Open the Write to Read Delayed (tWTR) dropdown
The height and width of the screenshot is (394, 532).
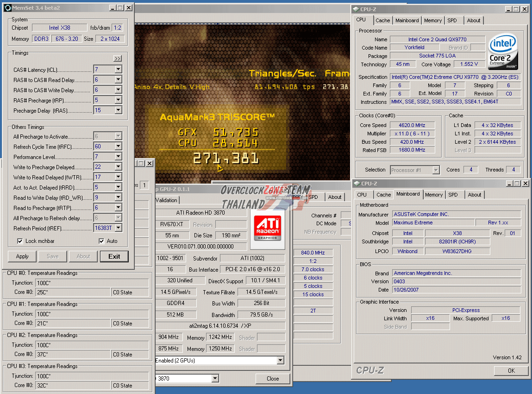[x=118, y=177]
